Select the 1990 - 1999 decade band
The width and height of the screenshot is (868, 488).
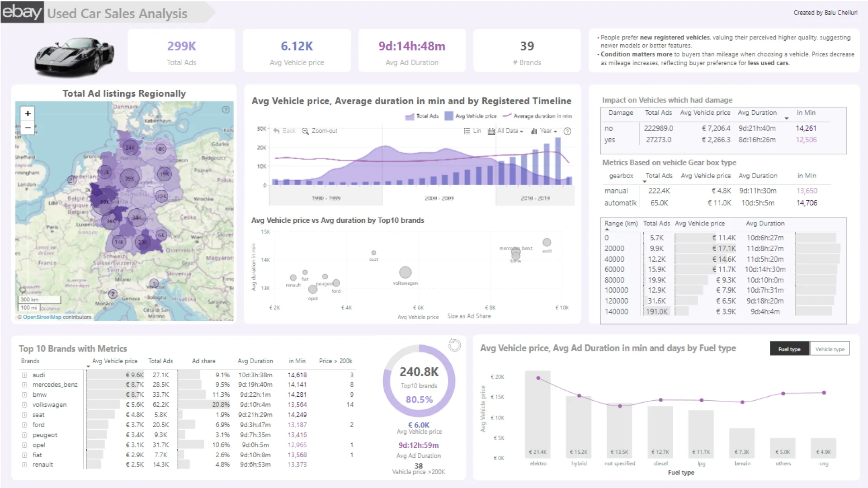tap(326, 198)
